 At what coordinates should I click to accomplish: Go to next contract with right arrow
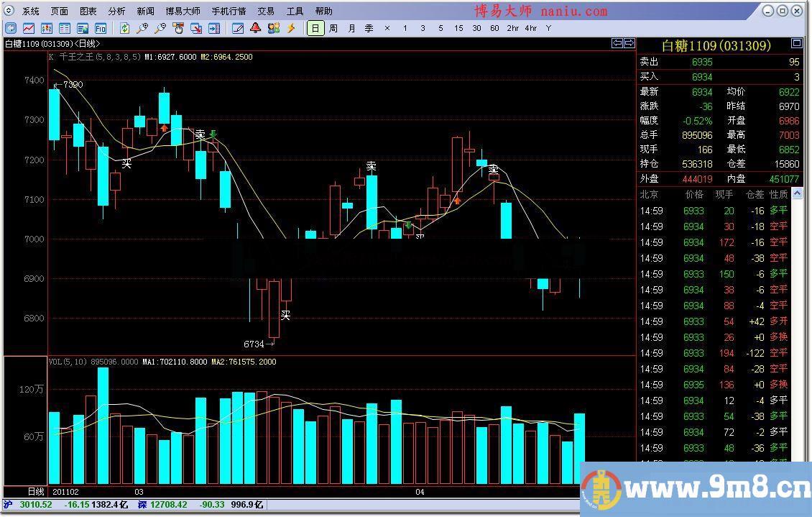coord(628,43)
